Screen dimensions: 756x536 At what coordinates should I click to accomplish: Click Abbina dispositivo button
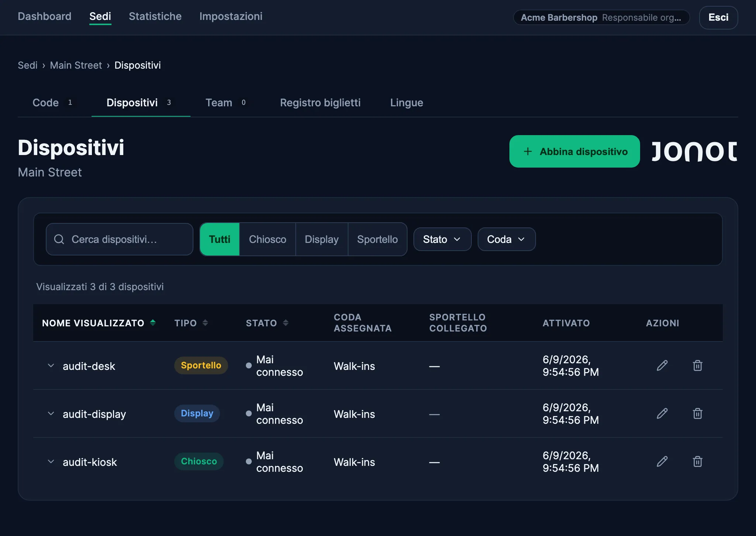(574, 151)
